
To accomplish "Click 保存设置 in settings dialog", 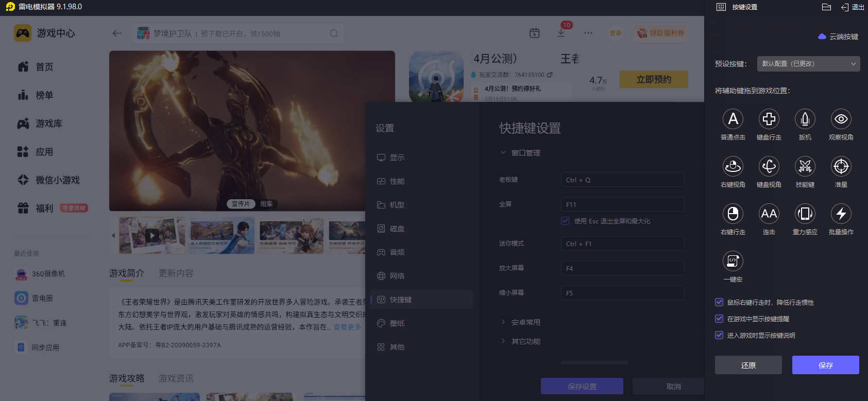I will tap(582, 386).
